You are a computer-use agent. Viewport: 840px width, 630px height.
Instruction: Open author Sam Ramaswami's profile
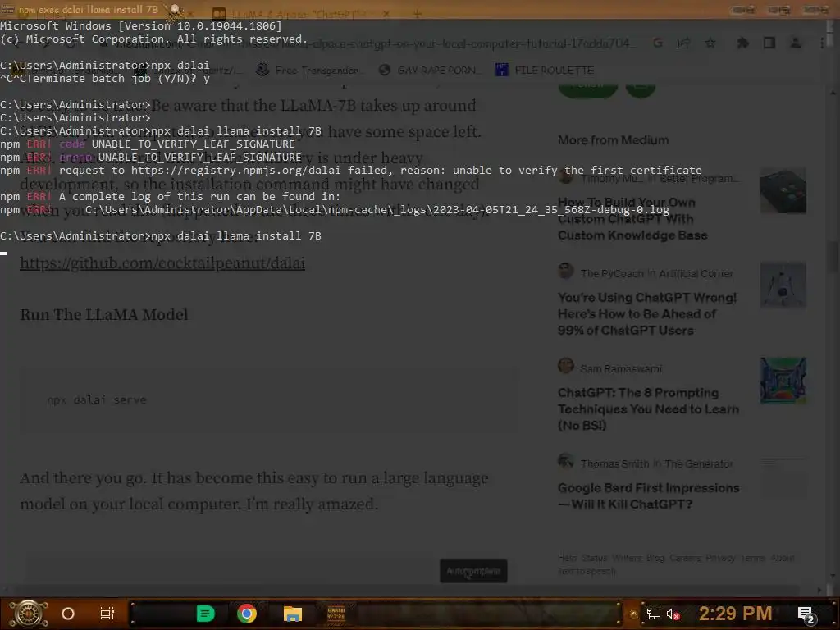[621, 368]
